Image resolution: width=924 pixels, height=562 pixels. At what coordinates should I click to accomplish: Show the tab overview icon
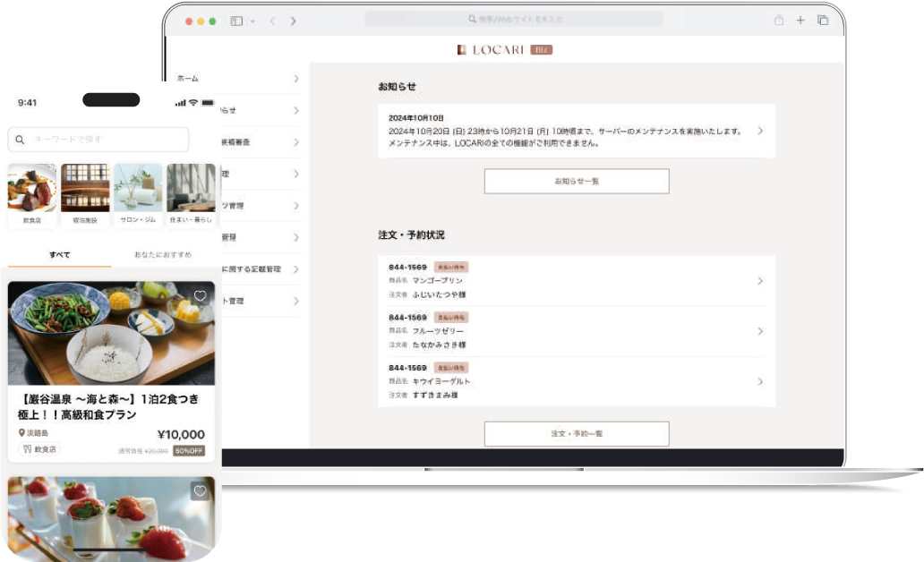(823, 21)
